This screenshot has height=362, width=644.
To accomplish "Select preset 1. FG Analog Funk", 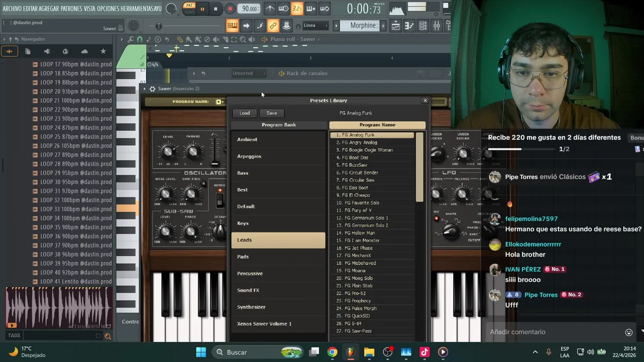I will 372,135.
